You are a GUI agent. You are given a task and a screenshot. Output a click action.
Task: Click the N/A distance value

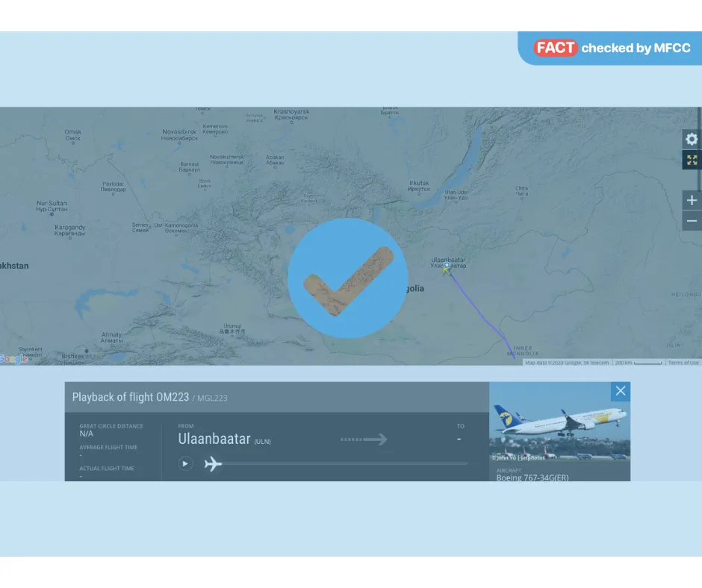click(87, 434)
